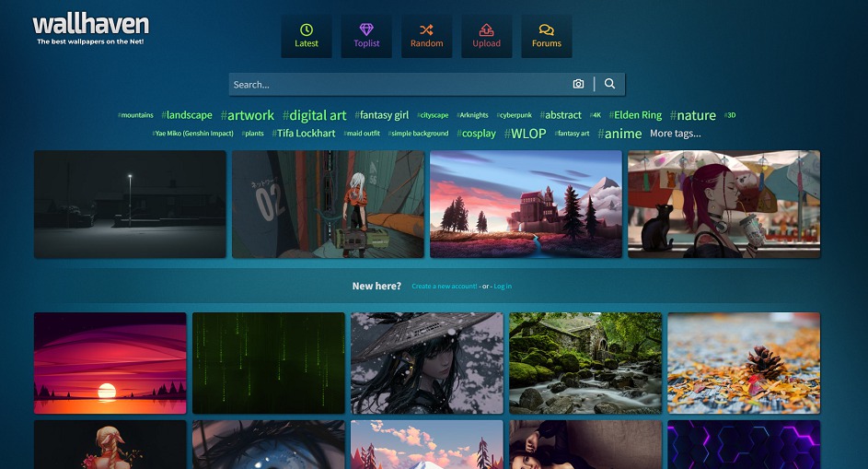Open the #Elden Ring tag
The width and height of the screenshot is (868, 469).
(635, 115)
